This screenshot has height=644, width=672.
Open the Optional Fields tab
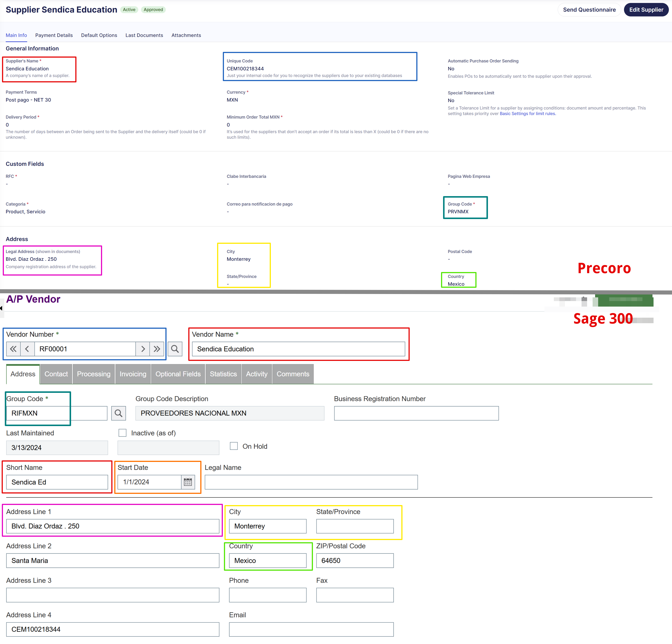point(178,374)
